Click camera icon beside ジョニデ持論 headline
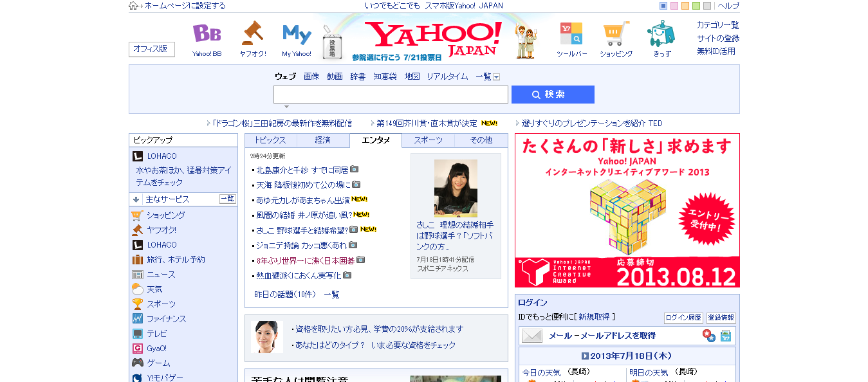The height and width of the screenshot is (382, 868). (x=353, y=245)
